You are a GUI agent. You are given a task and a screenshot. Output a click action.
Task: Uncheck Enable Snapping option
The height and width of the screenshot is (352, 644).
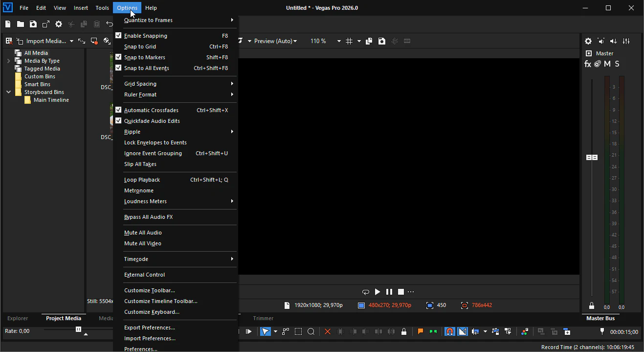(x=145, y=36)
